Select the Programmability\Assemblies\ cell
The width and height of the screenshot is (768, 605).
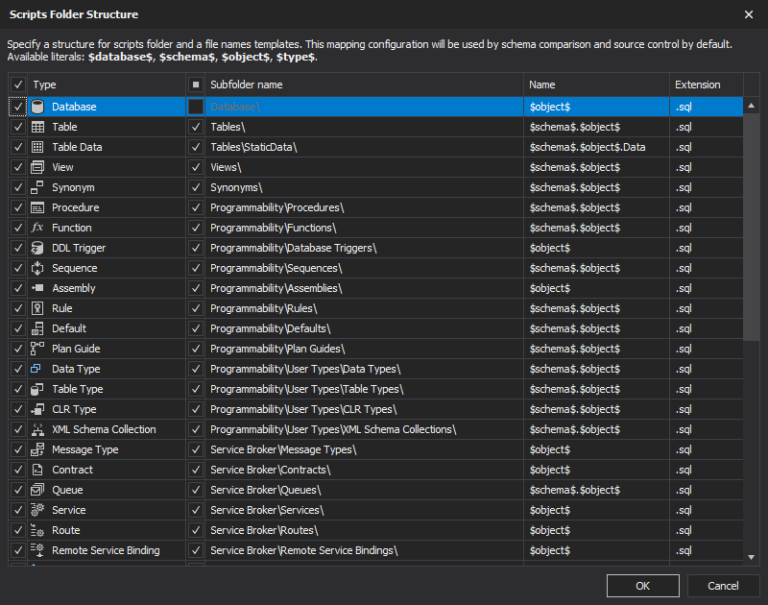click(364, 288)
